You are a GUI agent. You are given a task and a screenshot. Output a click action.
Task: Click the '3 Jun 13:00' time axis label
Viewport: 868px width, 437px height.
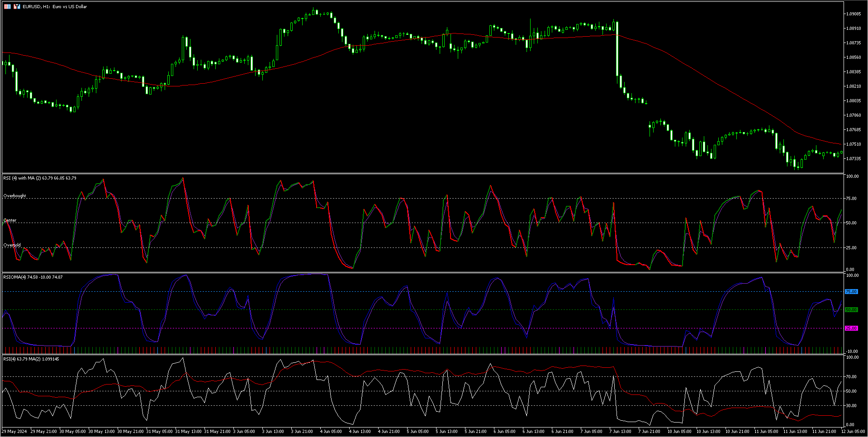(273, 432)
